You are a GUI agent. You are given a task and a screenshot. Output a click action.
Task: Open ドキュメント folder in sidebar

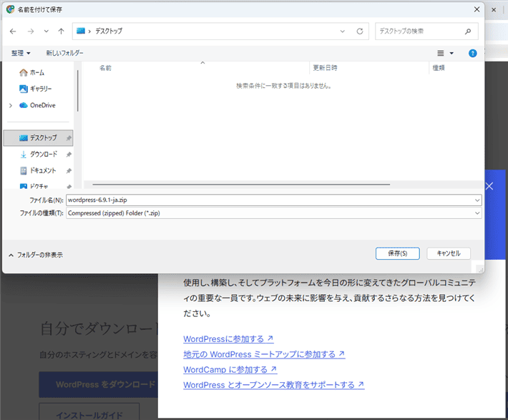point(43,170)
